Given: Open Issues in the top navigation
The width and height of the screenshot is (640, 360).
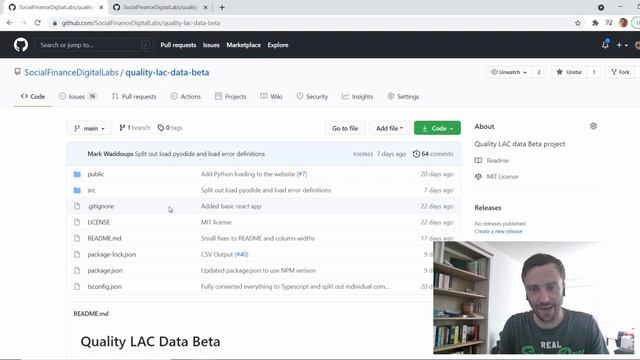Looking at the screenshot, I should (x=211, y=45).
